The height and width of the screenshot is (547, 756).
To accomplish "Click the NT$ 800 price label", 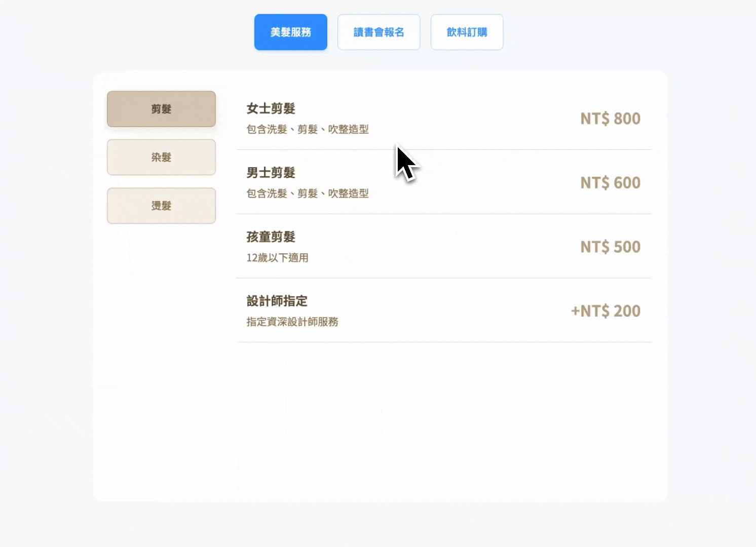I will pyautogui.click(x=610, y=119).
